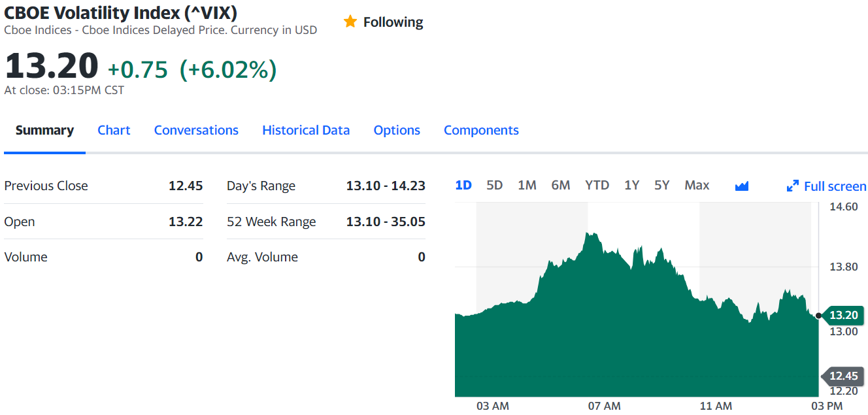This screenshot has height=415, width=868.
Task: Click the 03 PM time axis label
Action: (x=827, y=406)
